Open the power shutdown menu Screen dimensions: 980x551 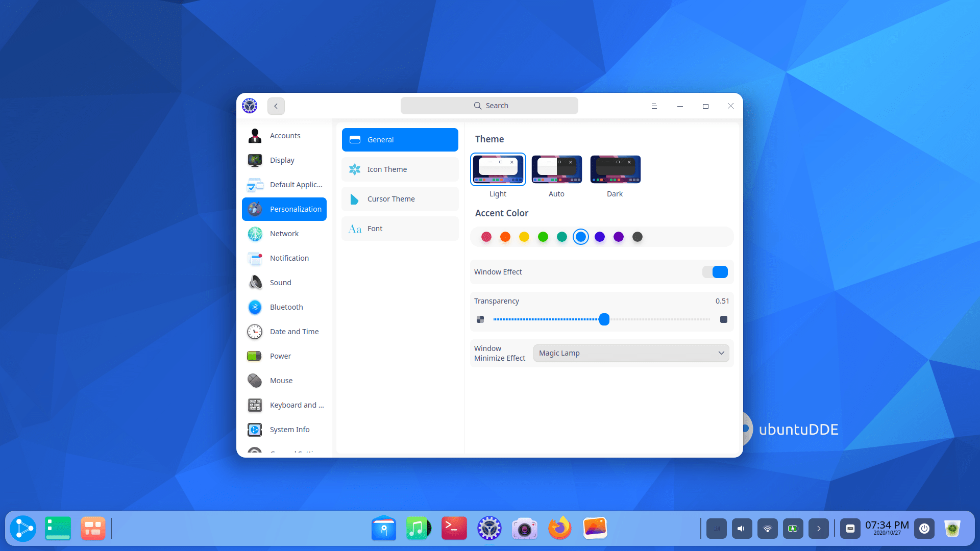924,529
